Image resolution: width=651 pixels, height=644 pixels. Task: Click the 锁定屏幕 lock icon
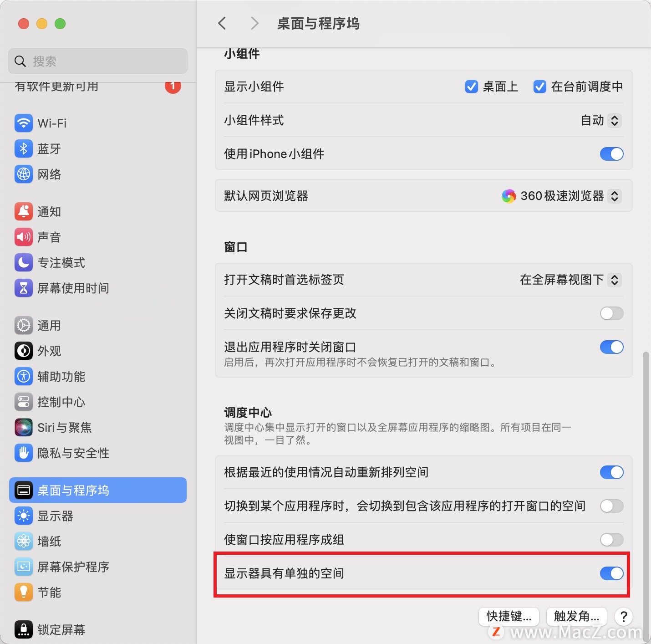(23, 629)
